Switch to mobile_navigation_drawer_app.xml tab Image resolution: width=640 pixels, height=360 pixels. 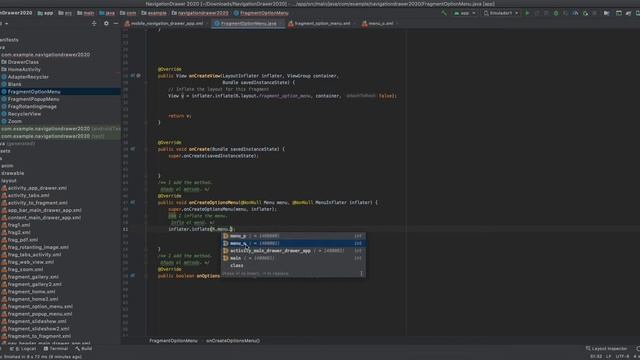[164, 24]
